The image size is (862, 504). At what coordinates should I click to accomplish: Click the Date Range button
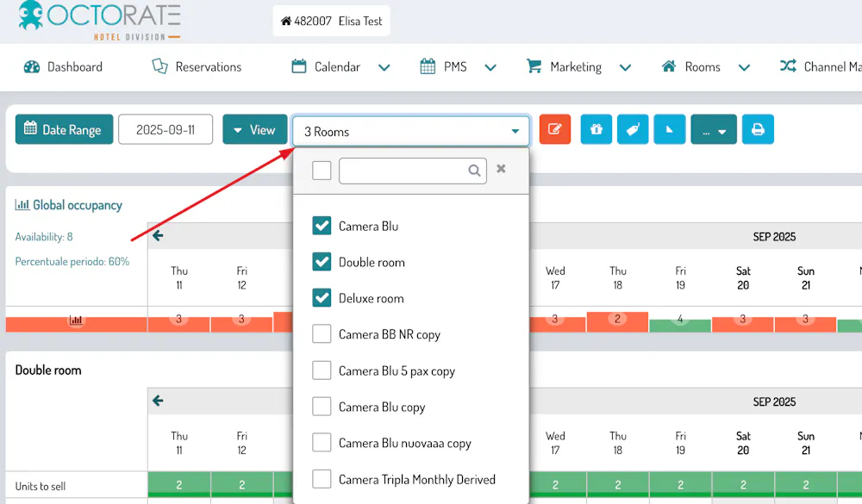[x=65, y=129]
